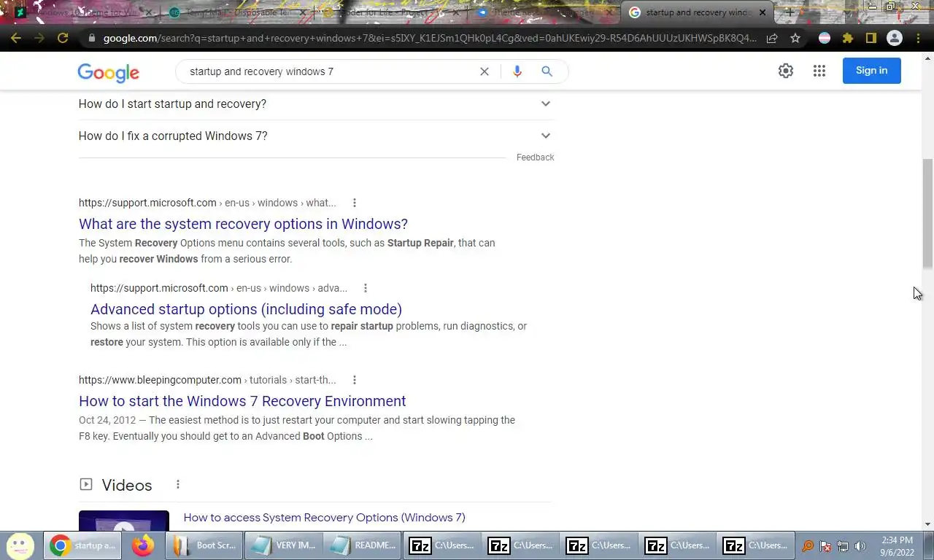
Task: Open the Windows Start button
Action: 20,545
